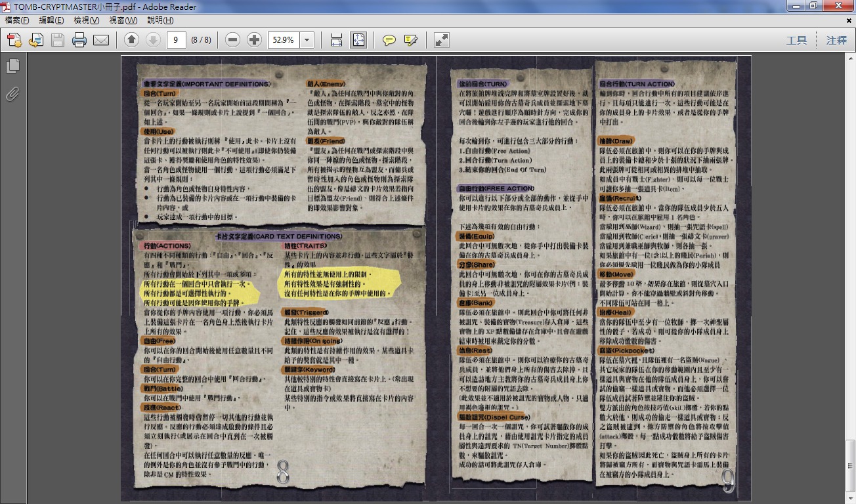
Task: Open the attachments paperclip panel
Action: 12,94
